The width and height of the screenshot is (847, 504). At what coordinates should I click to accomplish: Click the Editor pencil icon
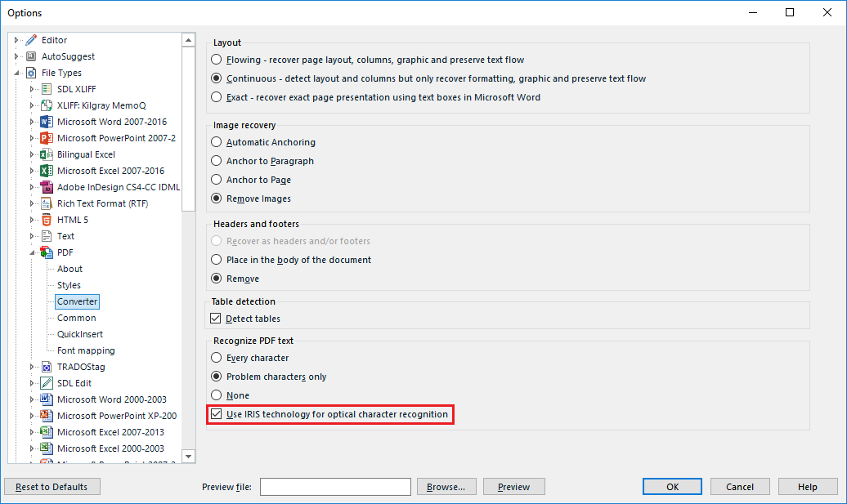click(31, 40)
